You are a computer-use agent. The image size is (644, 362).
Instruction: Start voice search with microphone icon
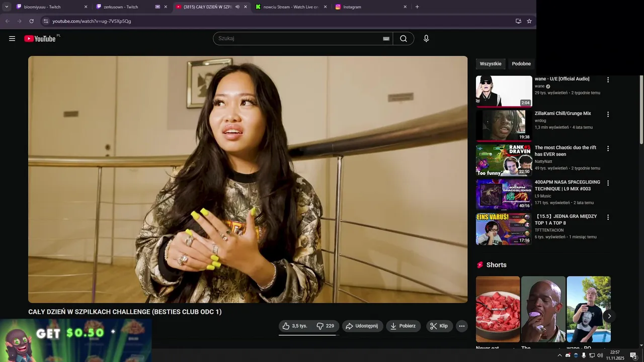pos(426,39)
